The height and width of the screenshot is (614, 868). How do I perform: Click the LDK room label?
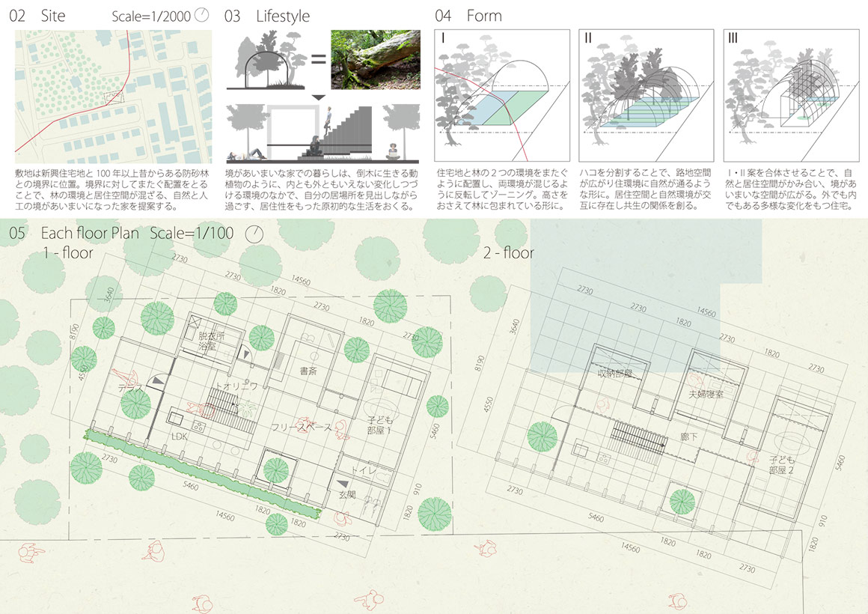179,437
